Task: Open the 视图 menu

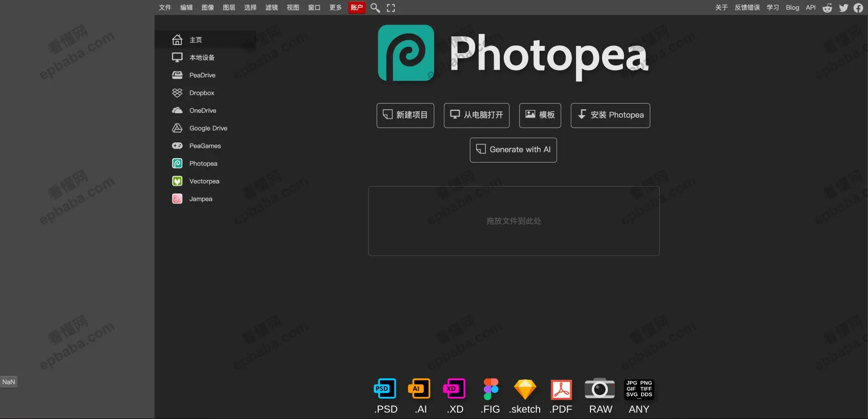Action: (293, 7)
